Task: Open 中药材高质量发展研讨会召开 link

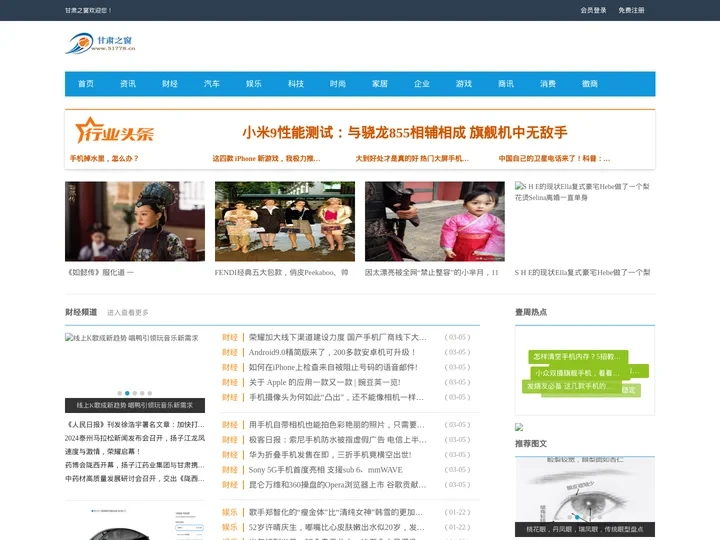Action: (135, 478)
